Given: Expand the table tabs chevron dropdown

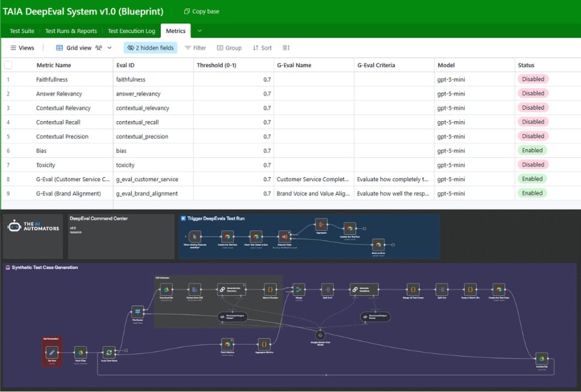Looking at the screenshot, I should [x=199, y=31].
